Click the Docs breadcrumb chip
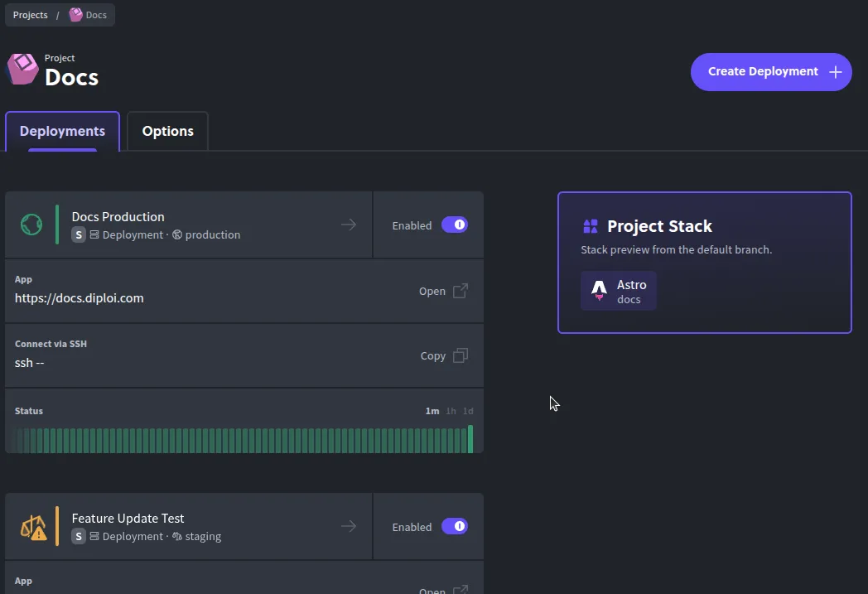The height and width of the screenshot is (594, 868). (x=89, y=14)
